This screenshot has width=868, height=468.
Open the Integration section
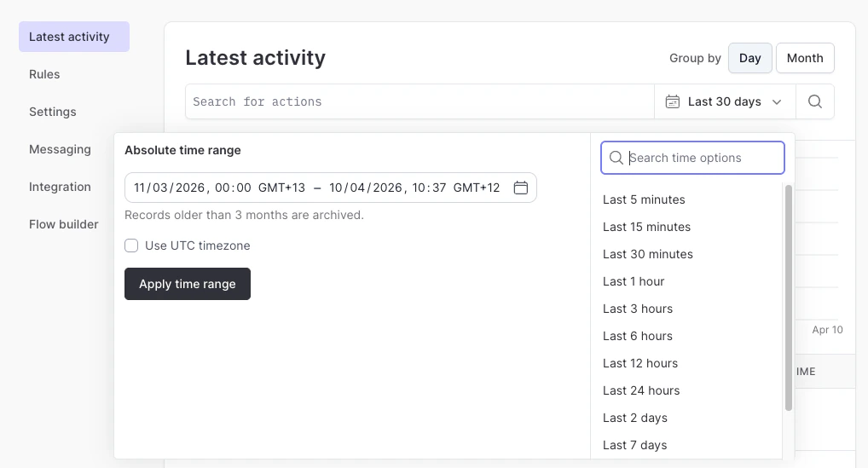[60, 187]
